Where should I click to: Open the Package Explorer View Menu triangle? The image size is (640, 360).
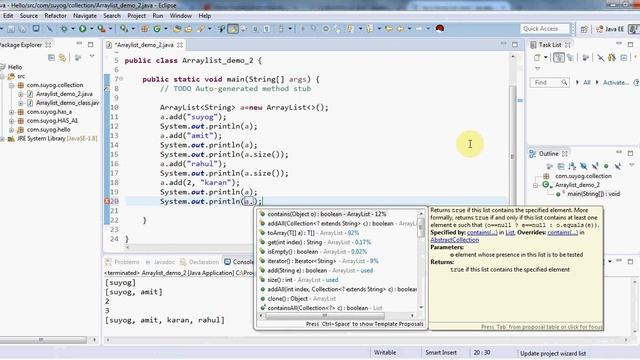coord(92,57)
